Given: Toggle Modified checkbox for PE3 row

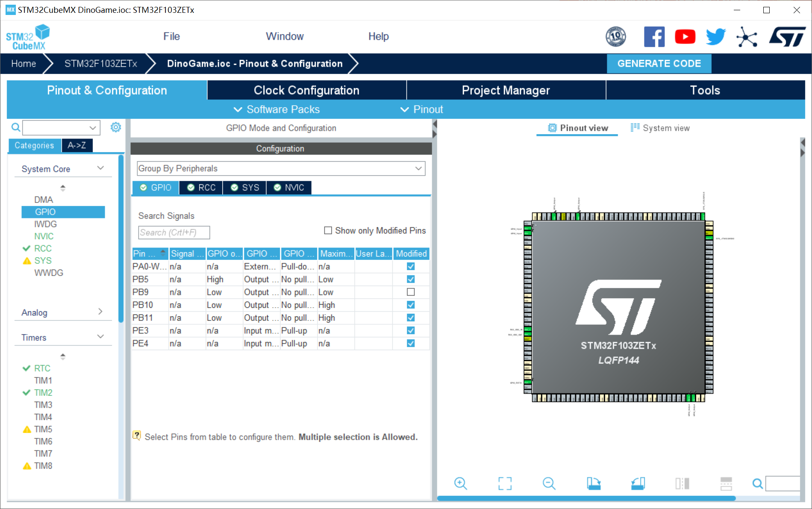Looking at the screenshot, I should pos(411,330).
